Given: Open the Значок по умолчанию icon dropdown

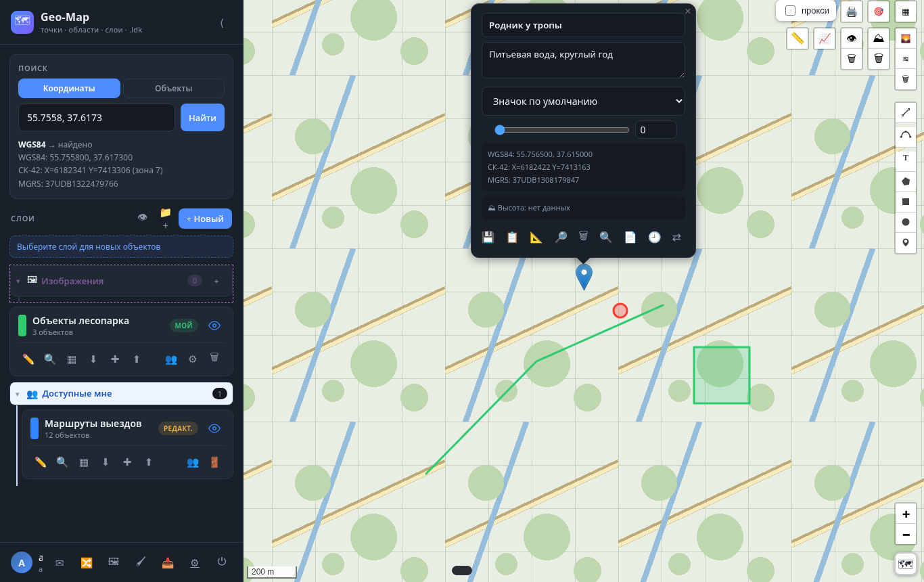Looking at the screenshot, I should 583,102.
